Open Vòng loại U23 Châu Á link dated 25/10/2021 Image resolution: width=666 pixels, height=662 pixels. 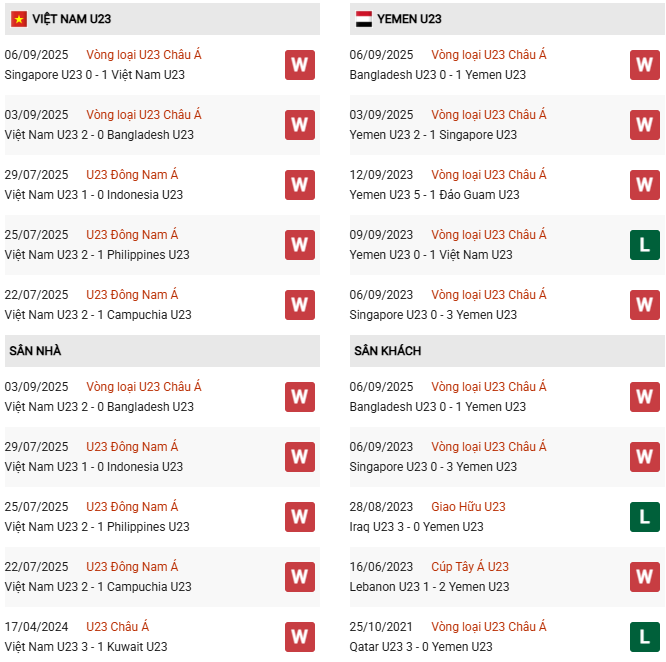tap(489, 627)
